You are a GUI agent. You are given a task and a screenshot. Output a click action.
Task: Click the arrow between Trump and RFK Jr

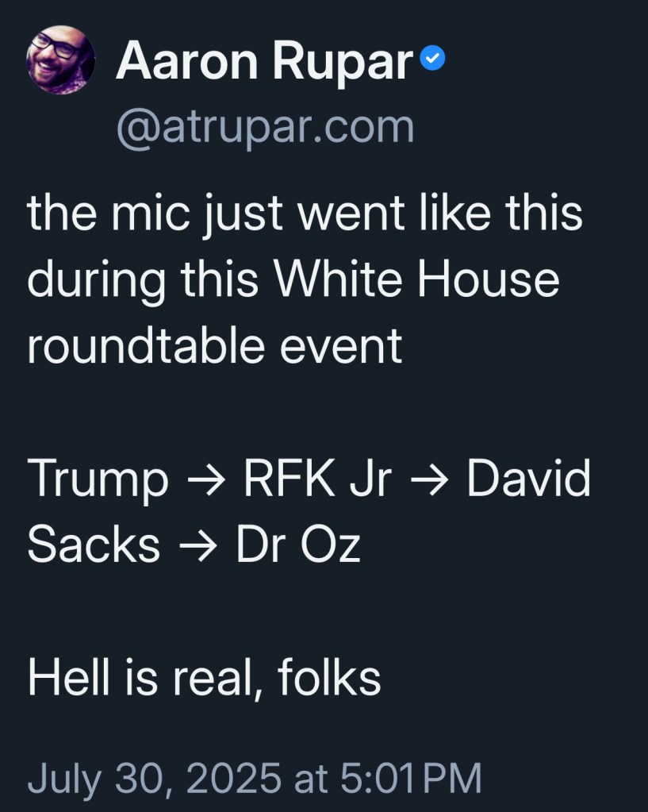[205, 480]
